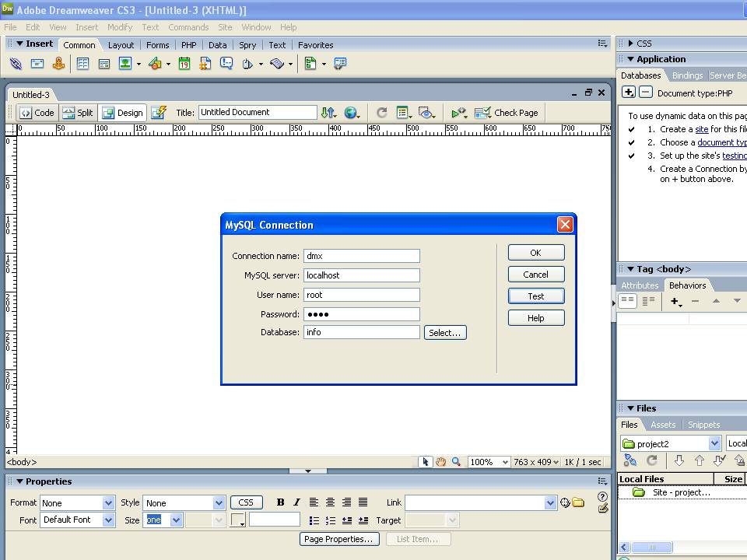Preview in browser globe icon
747x560 pixels.
click(352, 113)
